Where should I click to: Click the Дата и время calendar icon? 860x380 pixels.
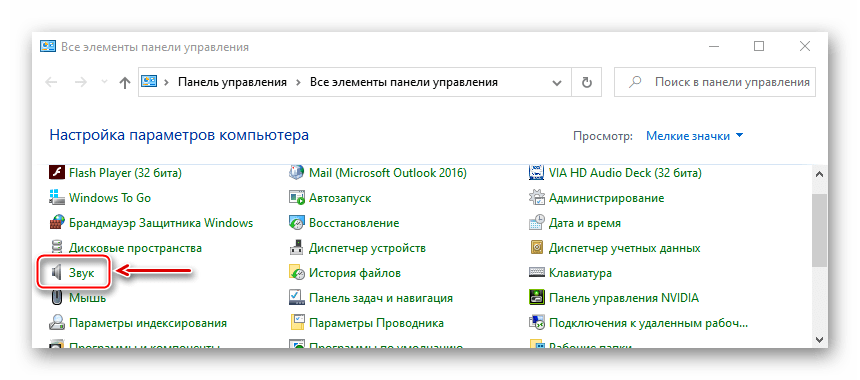coord(536,223)
